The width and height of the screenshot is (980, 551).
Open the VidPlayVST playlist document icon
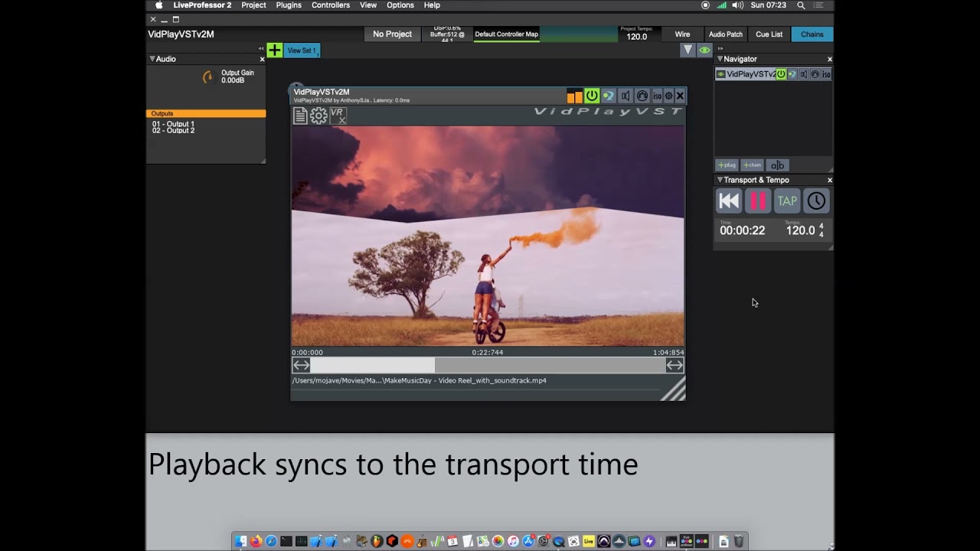300,116
